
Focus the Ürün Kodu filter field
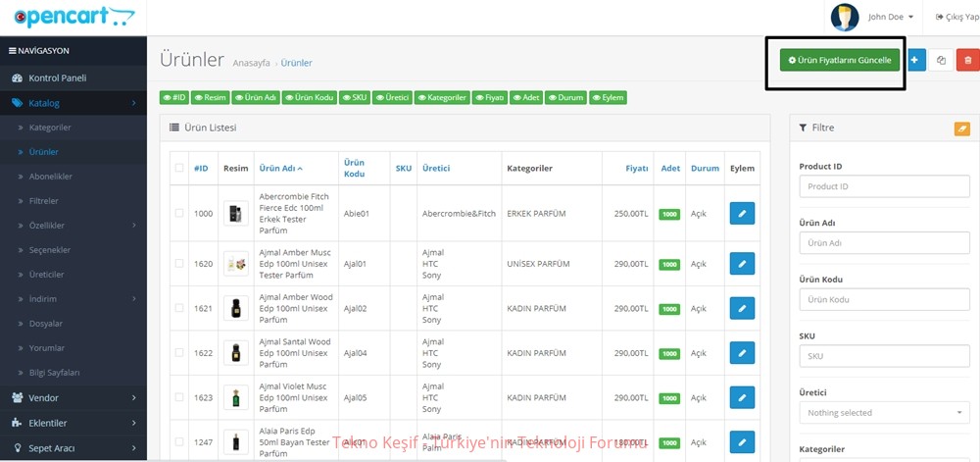(884, 299)
